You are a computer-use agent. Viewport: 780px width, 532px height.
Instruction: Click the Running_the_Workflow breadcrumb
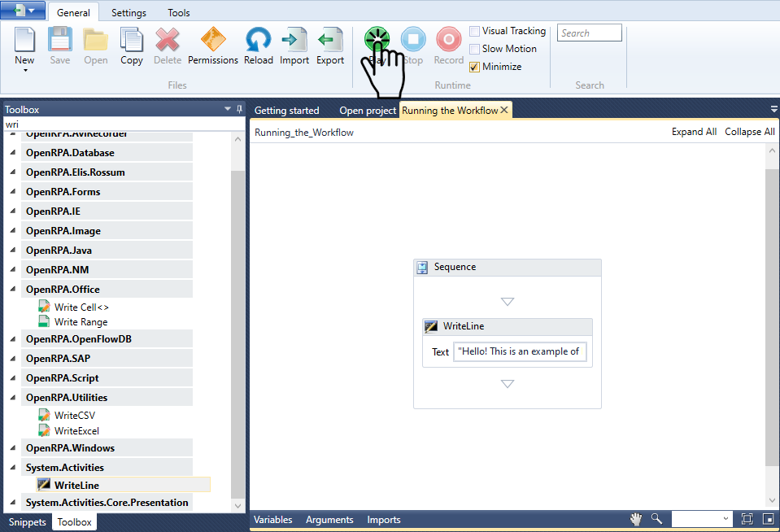point(304,133)
